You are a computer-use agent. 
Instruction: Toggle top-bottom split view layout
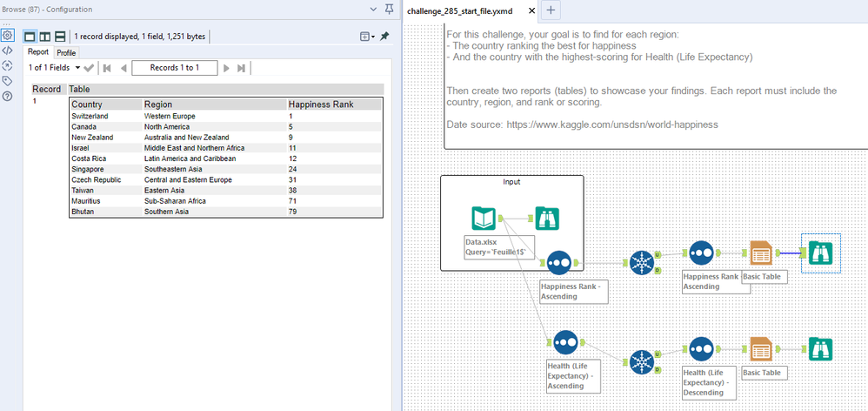[x=60, y=37]
